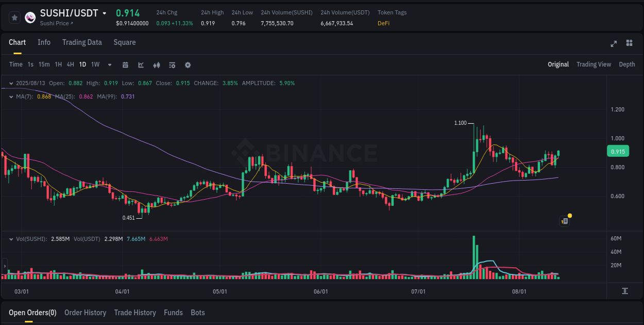This screenshot has width=644, height=325.
Task: Open the chart settings gear icon
Action: click(x=188, y=64)
